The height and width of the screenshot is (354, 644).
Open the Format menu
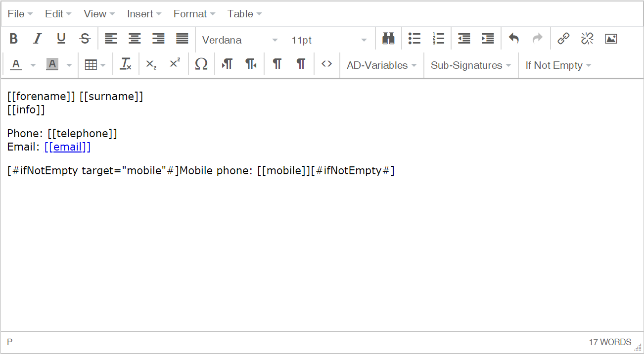[x=194, y=14]
